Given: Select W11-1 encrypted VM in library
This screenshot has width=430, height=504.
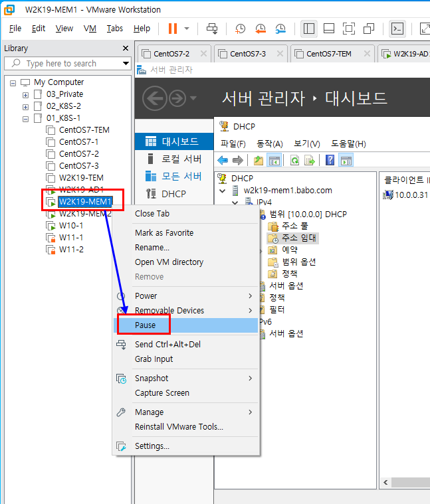Looking at the screenshot, I should pyautogui.click(x=70, y=237).
